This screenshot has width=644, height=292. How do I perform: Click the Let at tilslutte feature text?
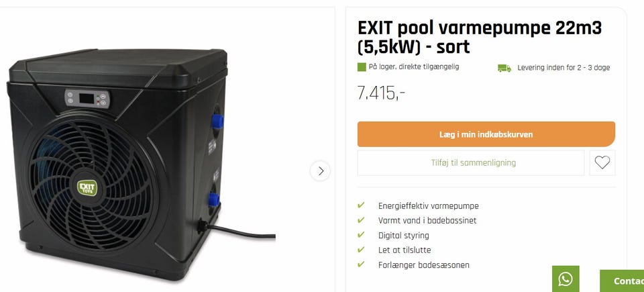pyautogui.click(x=405, y=250)
